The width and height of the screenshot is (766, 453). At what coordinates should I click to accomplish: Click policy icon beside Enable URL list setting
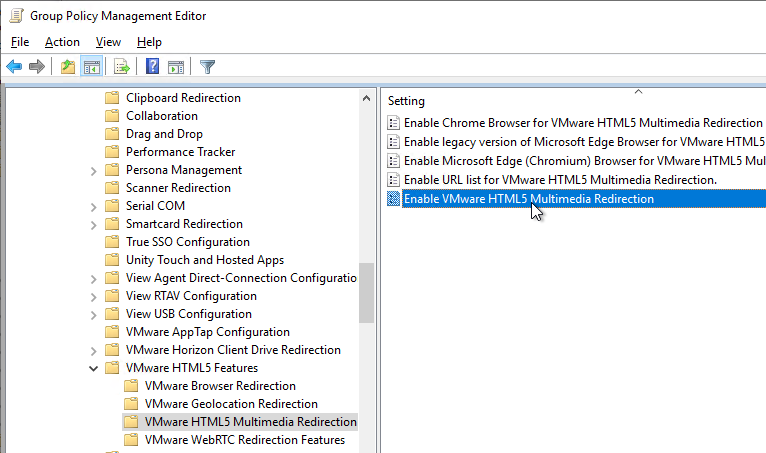click(x=393, y=180)
